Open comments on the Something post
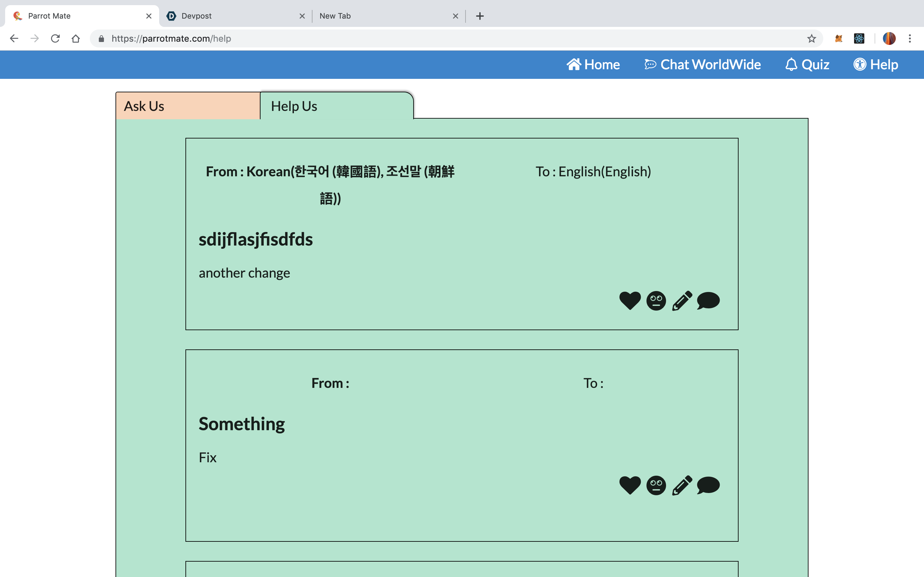The width and height of the screenshot is (924, 577). tap(708, 485)
